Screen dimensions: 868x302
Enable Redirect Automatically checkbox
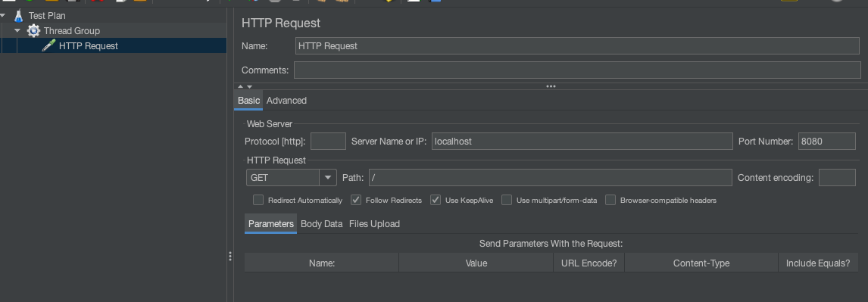pyautogui.click(x=258, y=200)
